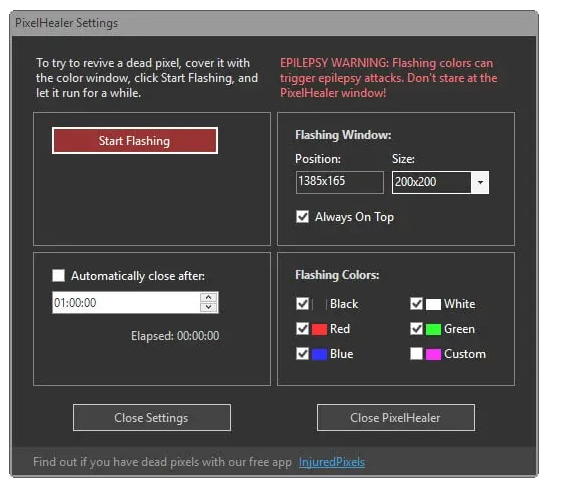Uncheck the White flashing color
The height and width of the screenshot is (485, 564).
416,304
